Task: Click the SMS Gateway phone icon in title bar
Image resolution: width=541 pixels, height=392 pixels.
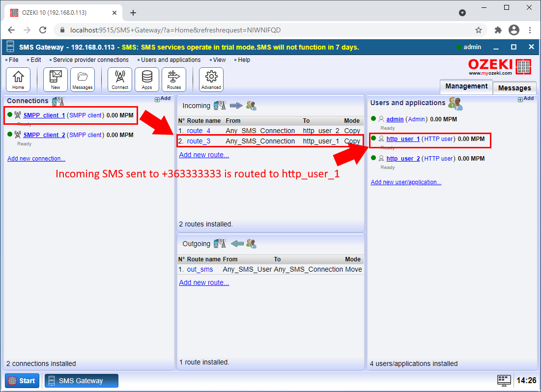Action: [x=10, y=47]
